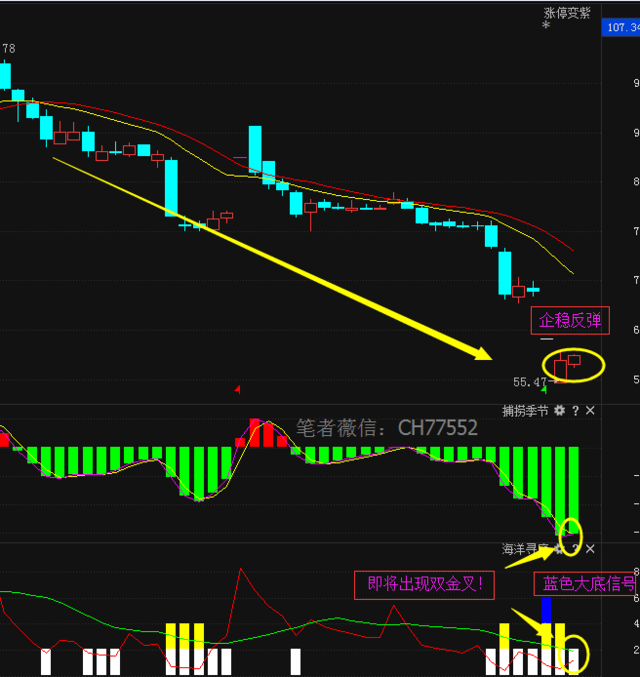Click the 海洋寻底 indicator name label

coord(525,549)
